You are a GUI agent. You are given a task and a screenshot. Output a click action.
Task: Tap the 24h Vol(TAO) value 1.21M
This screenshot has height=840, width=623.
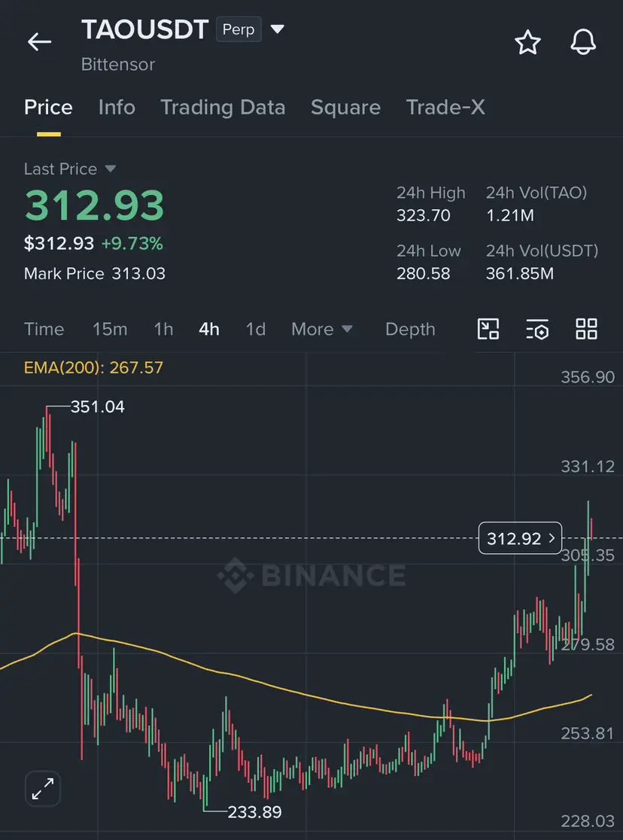(510, 215)
